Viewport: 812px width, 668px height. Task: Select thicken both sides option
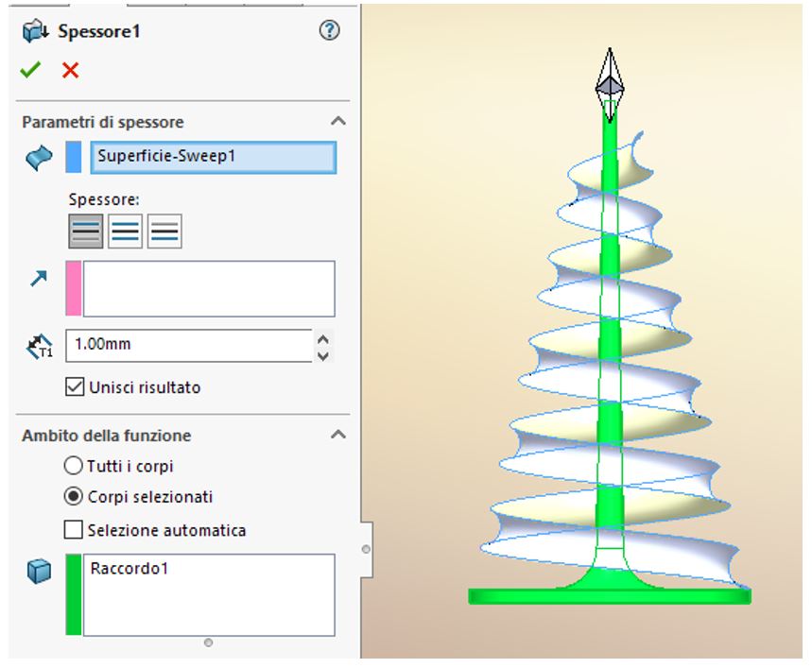point(126,231)
